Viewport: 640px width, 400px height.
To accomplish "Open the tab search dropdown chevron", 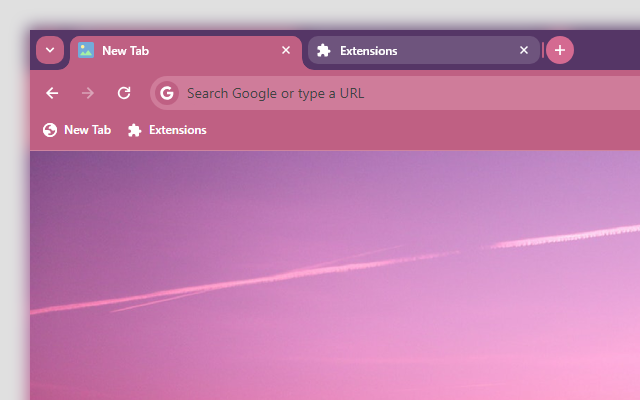I will [x=49, y=50].
